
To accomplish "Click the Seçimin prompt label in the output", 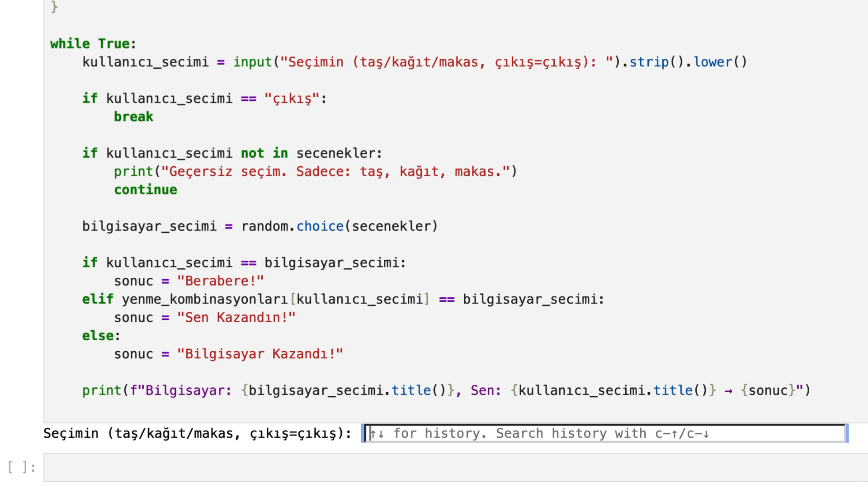I will [197, 434].
